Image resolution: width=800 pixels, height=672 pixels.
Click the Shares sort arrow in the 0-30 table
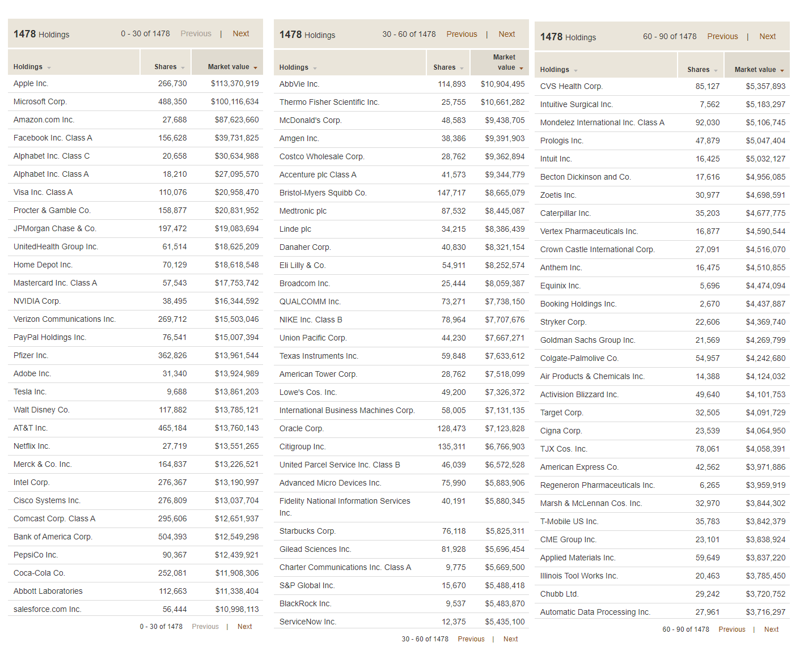point(184,68)
